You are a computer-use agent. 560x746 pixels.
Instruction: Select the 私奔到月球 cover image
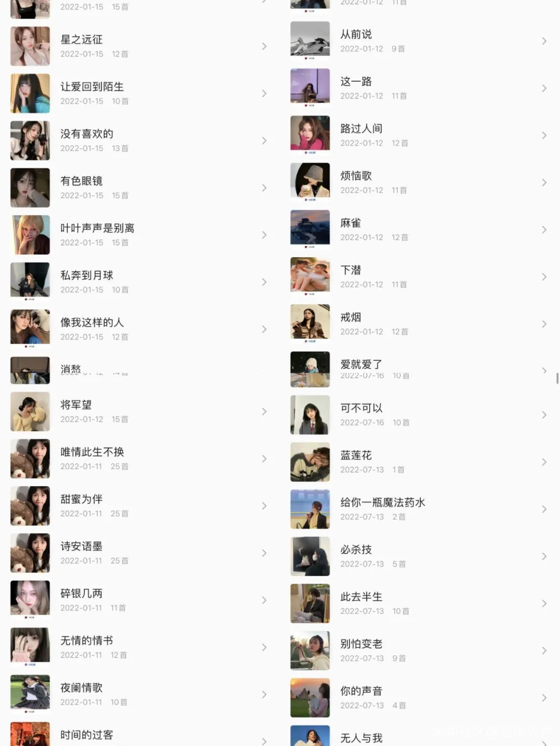click(30, 282)
